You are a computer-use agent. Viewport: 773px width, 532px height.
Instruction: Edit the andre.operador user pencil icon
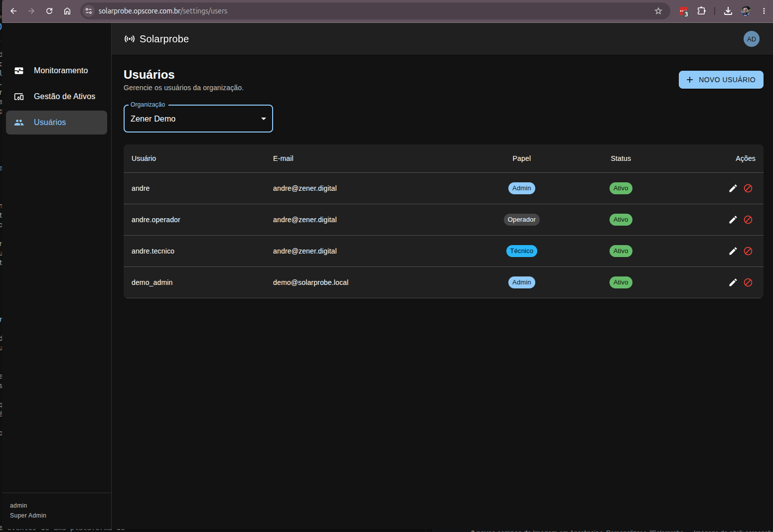pos(733,220)
